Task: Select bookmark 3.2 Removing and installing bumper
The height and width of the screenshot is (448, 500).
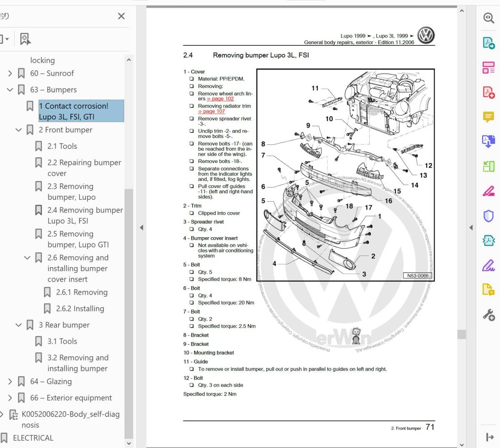Action: (x=78, y=363)
